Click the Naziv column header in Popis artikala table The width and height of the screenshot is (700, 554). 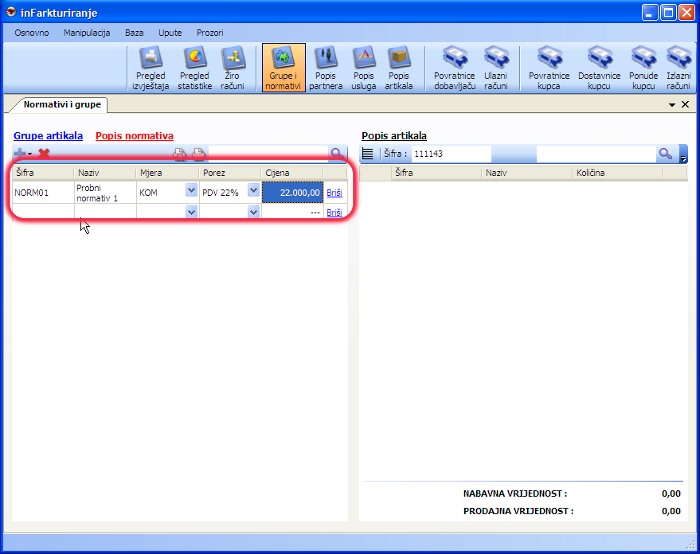point(526,173)
